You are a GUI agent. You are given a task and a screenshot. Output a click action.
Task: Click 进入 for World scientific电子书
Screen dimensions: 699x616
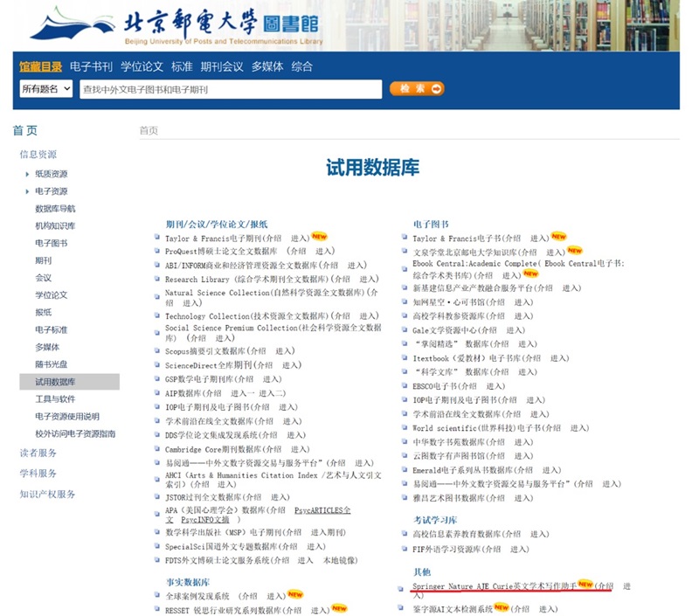coord(578,428)
